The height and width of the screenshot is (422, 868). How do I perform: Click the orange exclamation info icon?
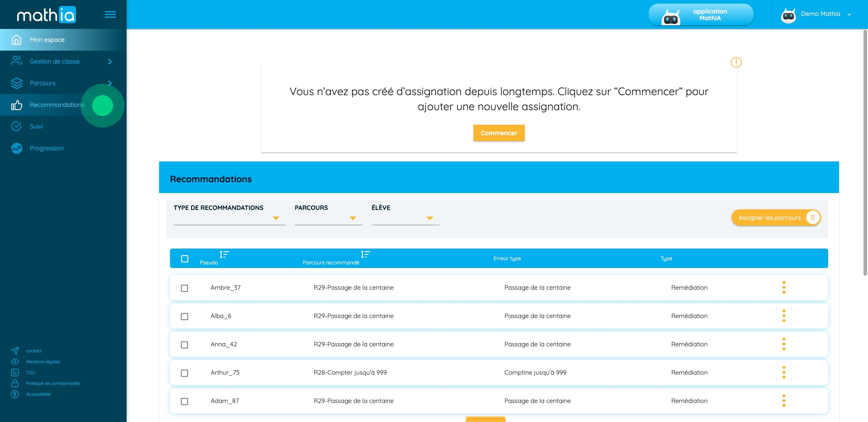736,62
